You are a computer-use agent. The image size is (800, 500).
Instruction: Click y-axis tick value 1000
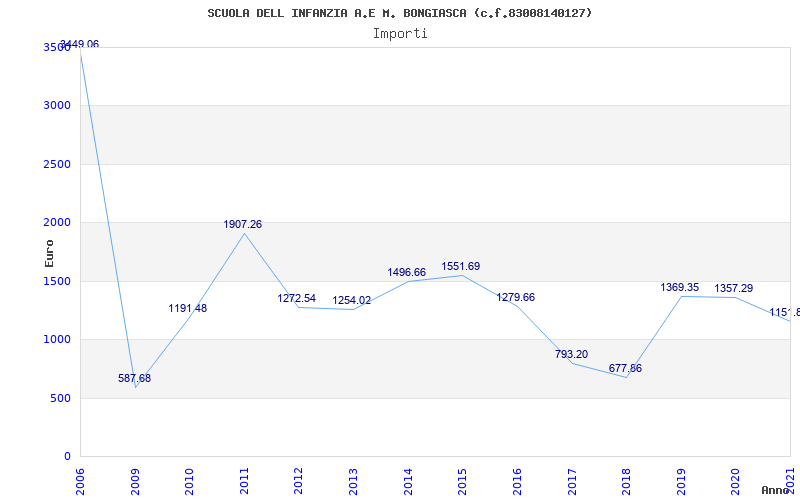57,340
